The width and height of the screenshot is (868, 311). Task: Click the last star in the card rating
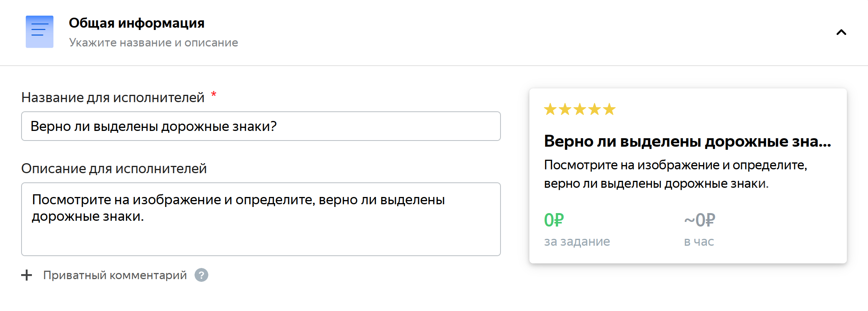(609, 109)
